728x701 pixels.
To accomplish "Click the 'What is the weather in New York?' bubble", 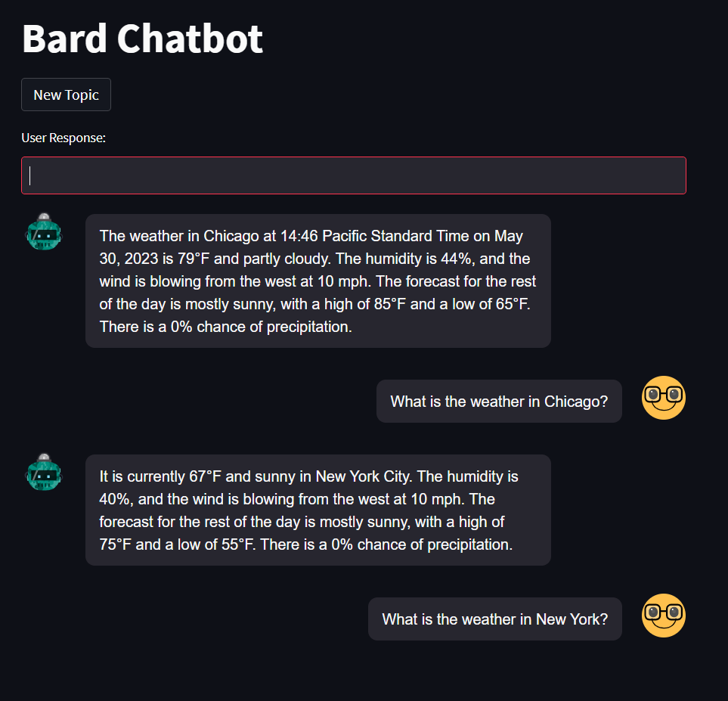I will pyautogui.click(x=494, y=619).
